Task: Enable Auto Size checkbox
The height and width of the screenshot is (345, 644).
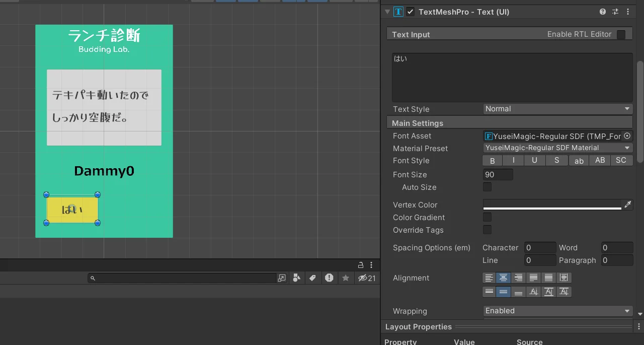Action: (x=487, y=187)
